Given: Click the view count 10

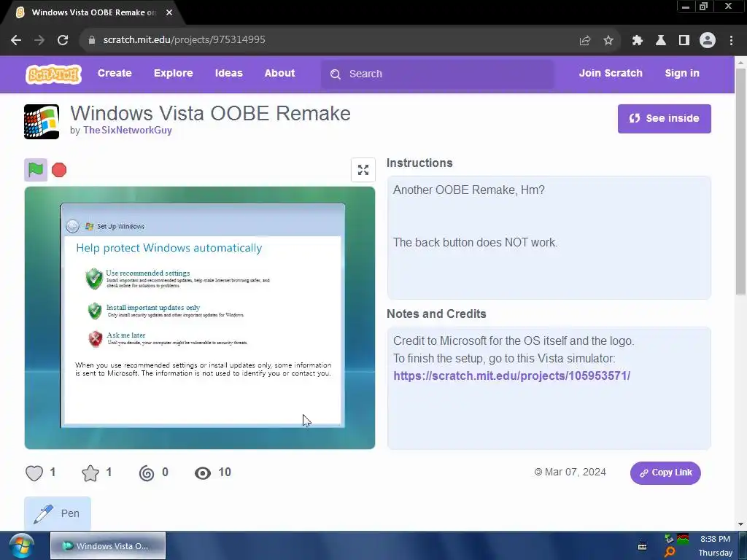Looking at the screenshot, I should pyautogui.click(x=225, y=472).
